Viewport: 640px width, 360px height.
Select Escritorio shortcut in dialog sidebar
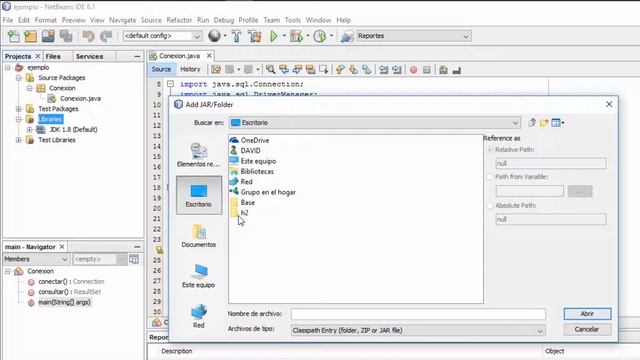pos(199,195)
